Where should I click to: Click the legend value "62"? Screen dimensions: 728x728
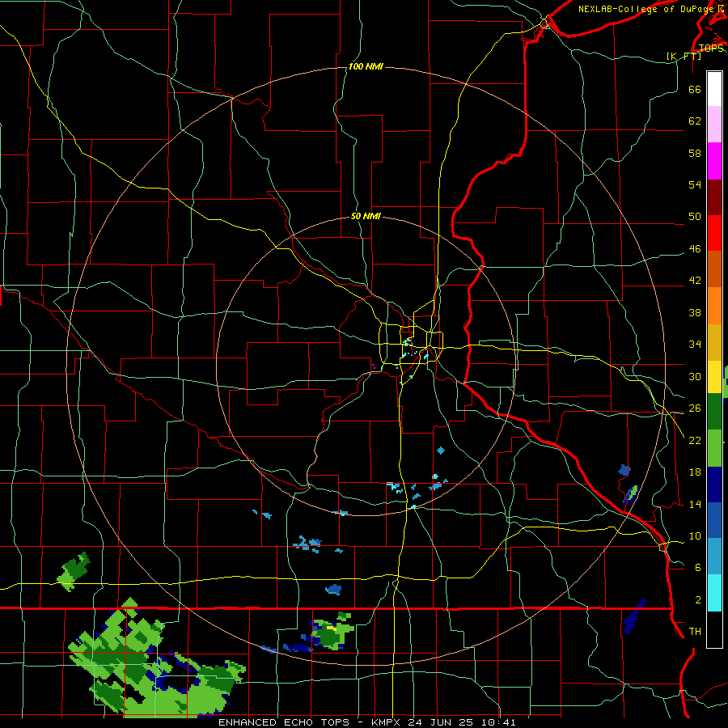pos(695,121)
